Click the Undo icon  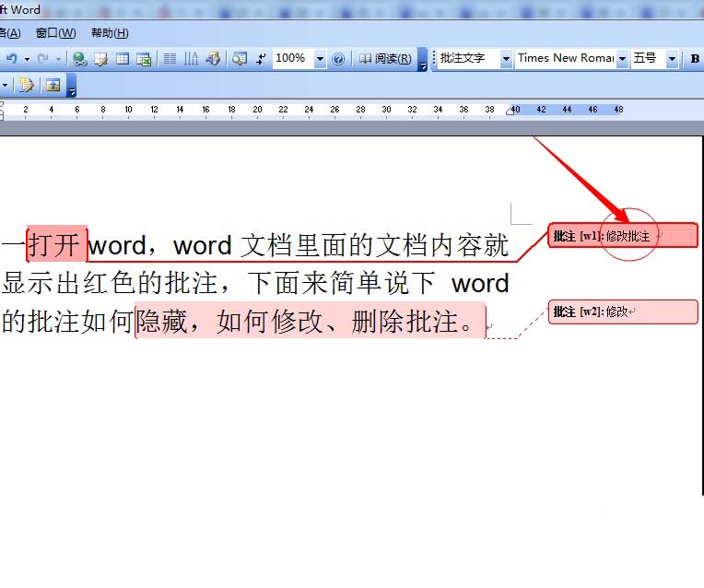pos(12,58)
